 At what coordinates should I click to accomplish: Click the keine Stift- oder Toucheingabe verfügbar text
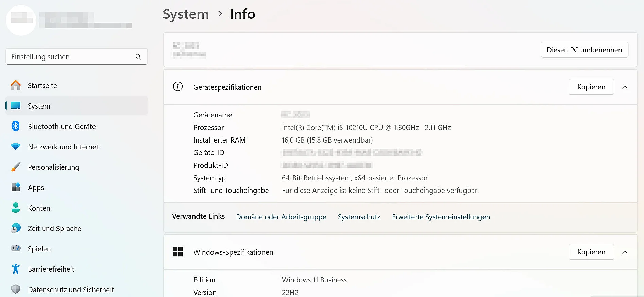point(380,191)
